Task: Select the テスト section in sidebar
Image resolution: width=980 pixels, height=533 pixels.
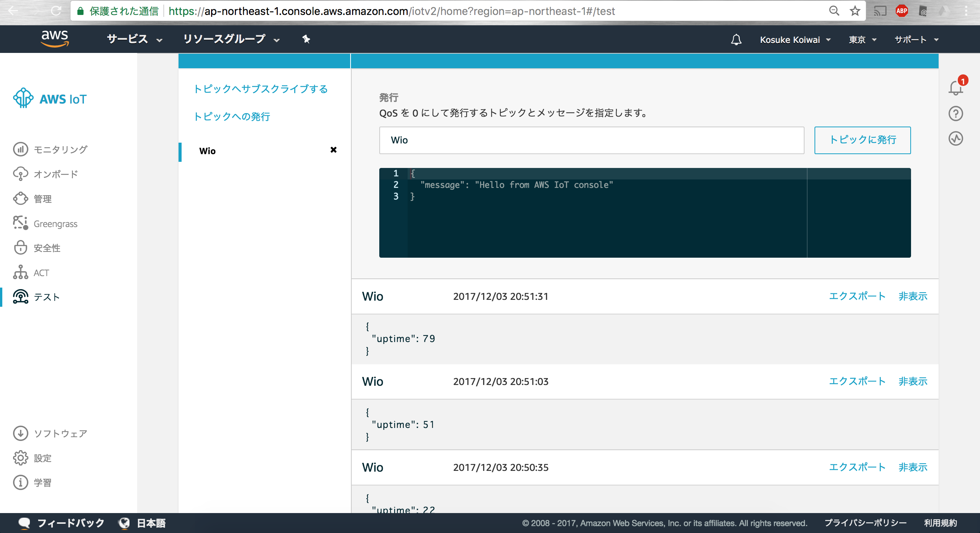Action: click(x=46, y=297)
